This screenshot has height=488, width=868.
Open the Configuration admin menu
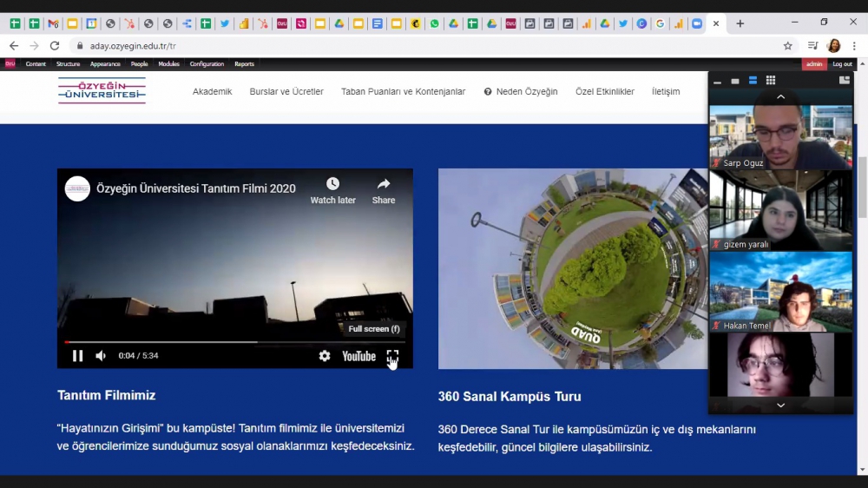point(207,64)
